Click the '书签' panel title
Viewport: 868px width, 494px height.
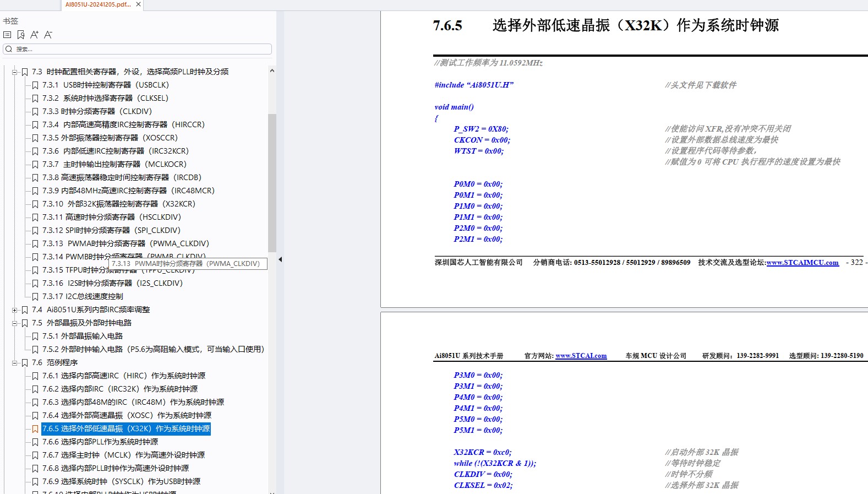click(x=10, y=21)
